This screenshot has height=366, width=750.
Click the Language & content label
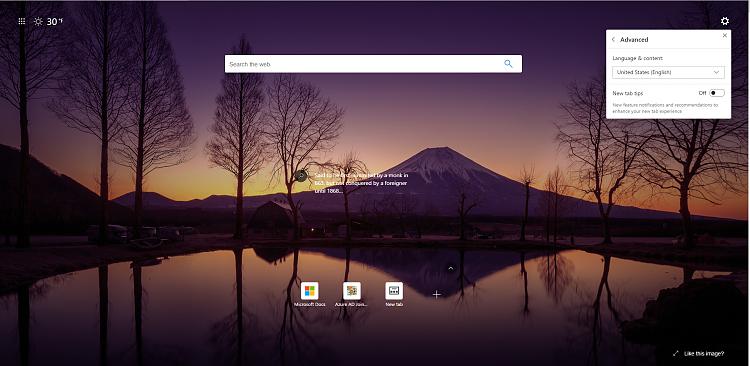pyautogui.click(x=638, y=58)
